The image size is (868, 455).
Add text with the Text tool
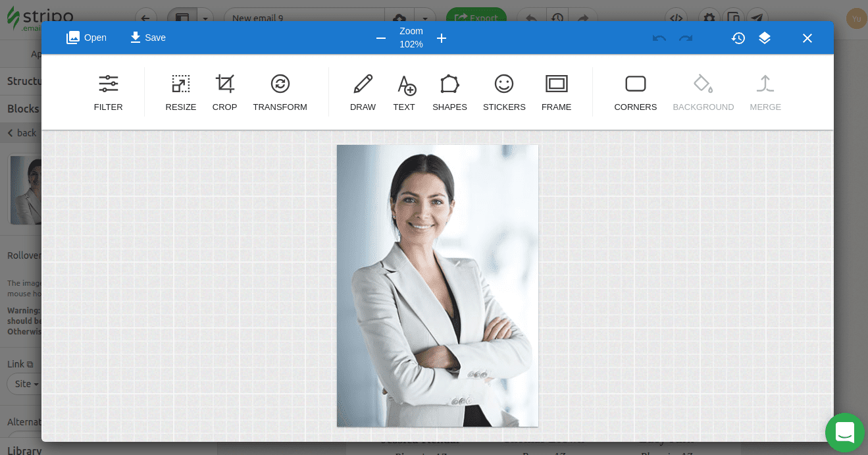coord(404,93)
